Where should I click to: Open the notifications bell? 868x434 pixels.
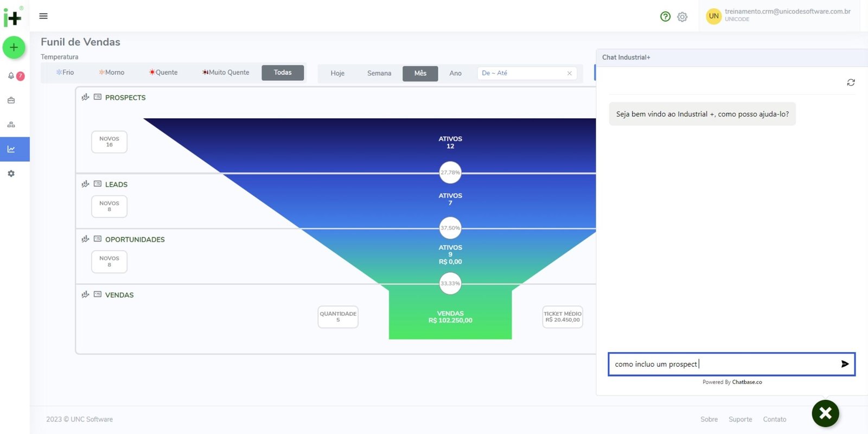coord(11,76)
